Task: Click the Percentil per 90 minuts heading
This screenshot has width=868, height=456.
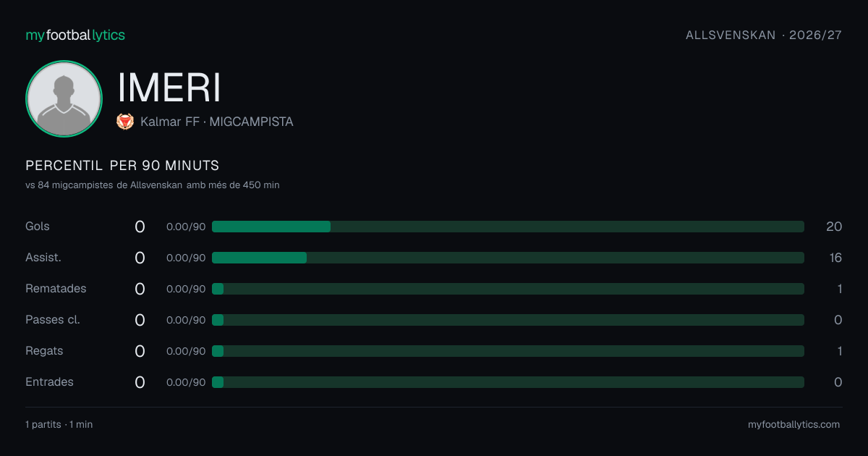Action: coord(122,166)
